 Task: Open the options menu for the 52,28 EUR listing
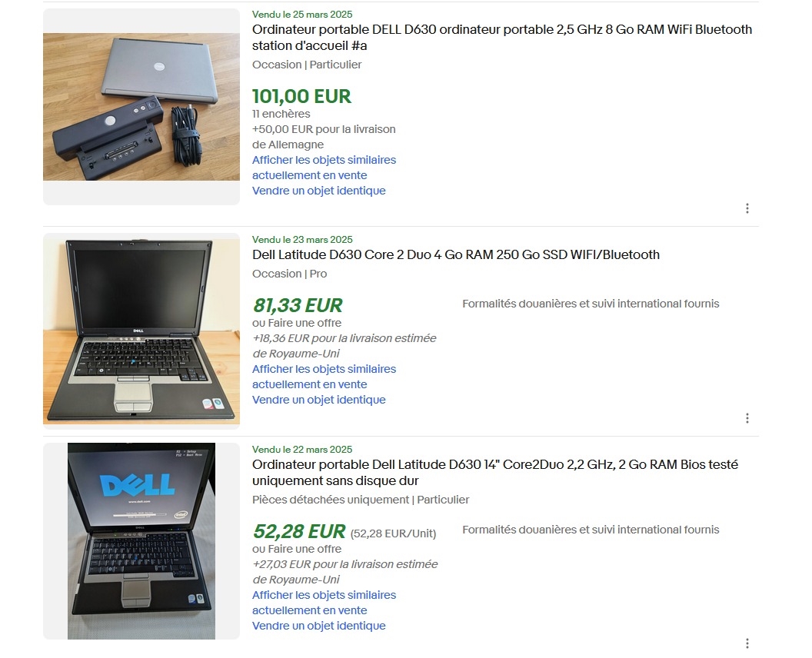pos(747,643)
